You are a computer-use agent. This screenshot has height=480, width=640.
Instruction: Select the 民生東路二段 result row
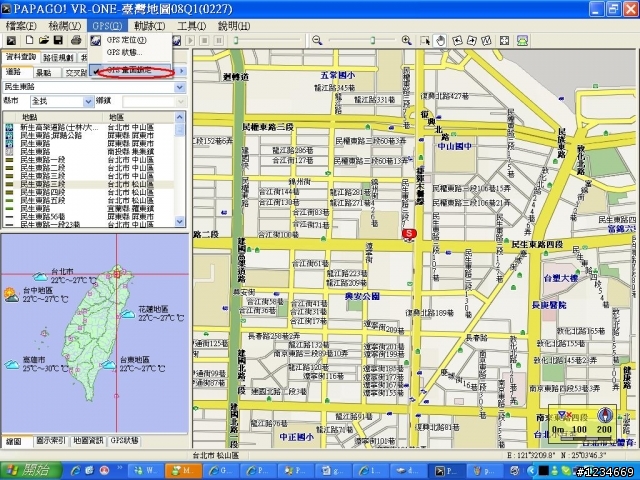[89, 168]
